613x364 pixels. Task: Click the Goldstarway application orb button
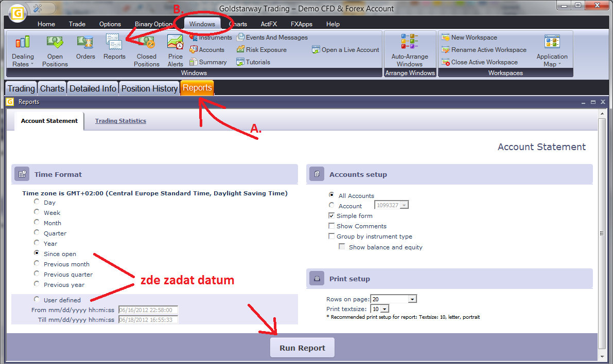17,13
